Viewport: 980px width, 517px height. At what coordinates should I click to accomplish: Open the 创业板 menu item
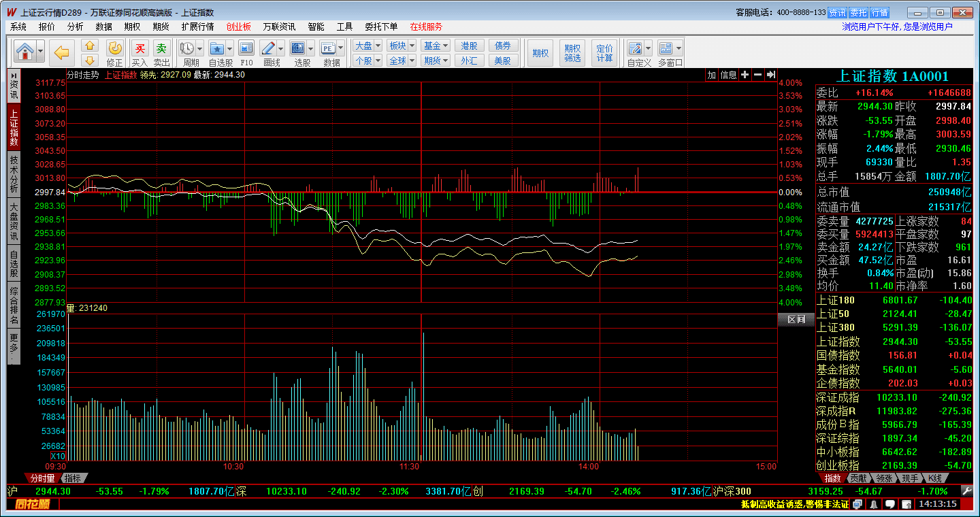point(238,27)
